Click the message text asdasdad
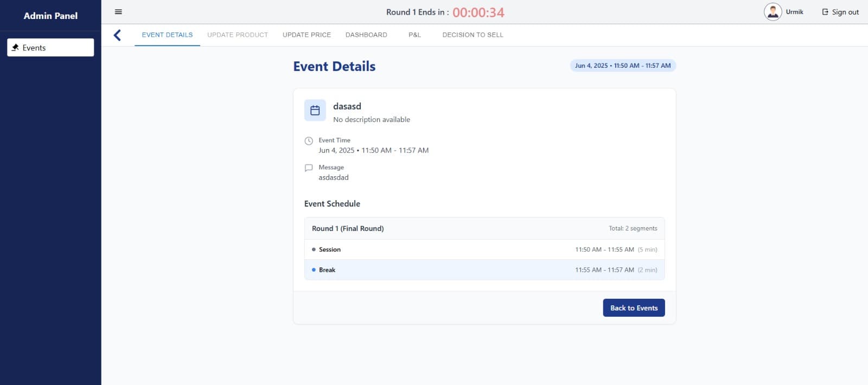This screenshot has height=385, width=868. point(334,177)
